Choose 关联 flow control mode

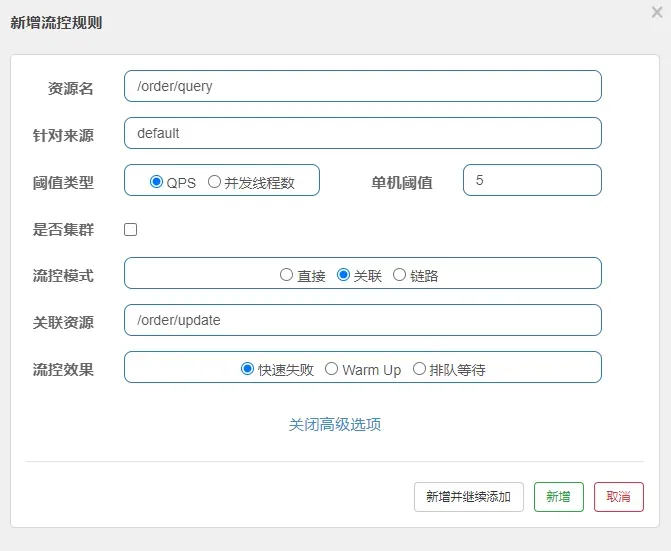click(x=344, y=275)
